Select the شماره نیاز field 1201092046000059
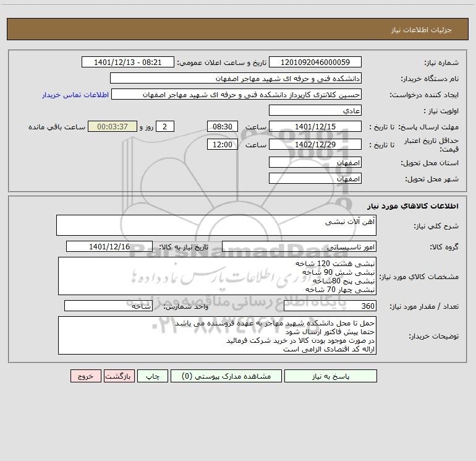 click(315, 62)
